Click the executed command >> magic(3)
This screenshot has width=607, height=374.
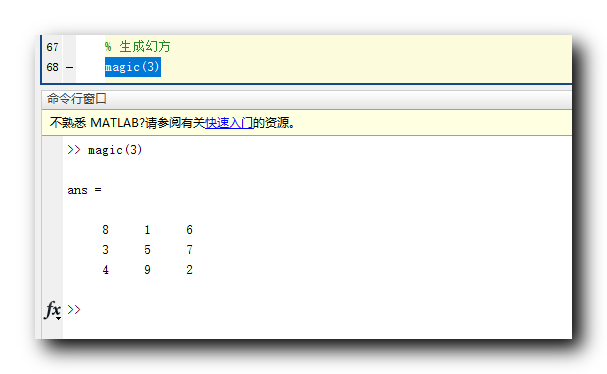point(105,150)
